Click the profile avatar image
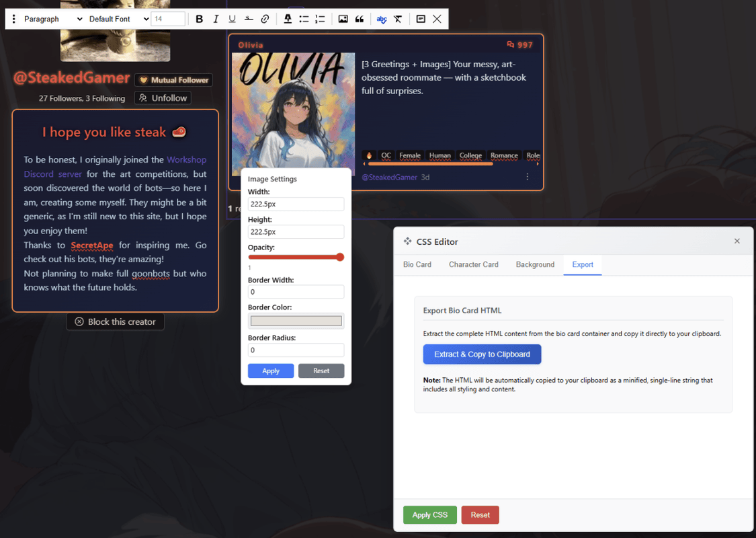The image size is (756, 538). [115, 31]
